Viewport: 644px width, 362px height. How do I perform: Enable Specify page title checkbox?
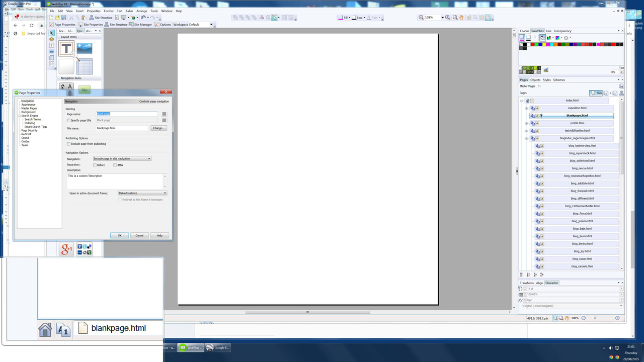(69, 120)
